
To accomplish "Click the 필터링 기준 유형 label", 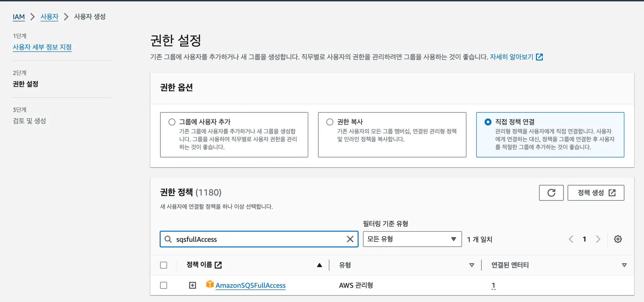I will [x=386, y=224].
